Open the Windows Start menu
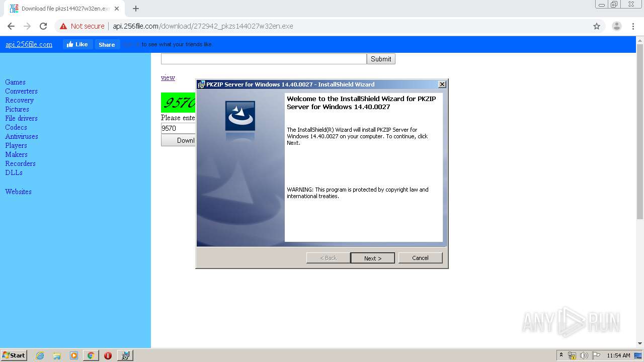Screen dimensions: 644x362 tap(14, 355)
